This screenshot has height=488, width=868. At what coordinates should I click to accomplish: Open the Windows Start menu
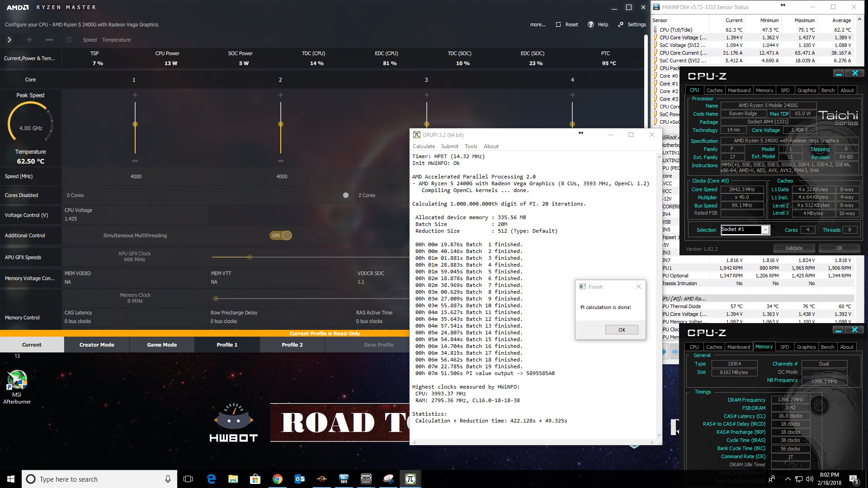coord(11,479)
